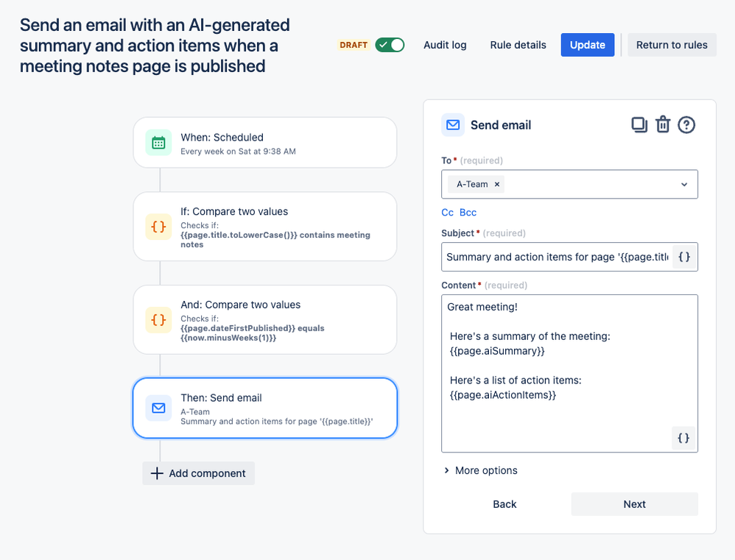This screenshot has height=560, width=735.
Task: Click the Then Send email envelope icon
Action: point(158,408)
